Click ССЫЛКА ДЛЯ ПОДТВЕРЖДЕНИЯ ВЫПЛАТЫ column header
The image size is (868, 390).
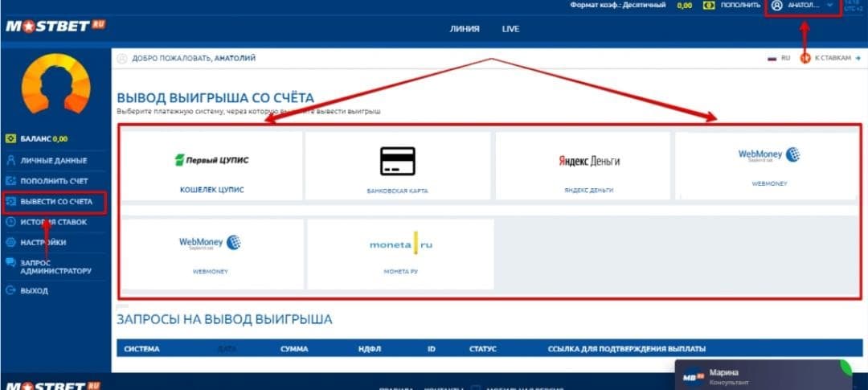tap(627, 349)
